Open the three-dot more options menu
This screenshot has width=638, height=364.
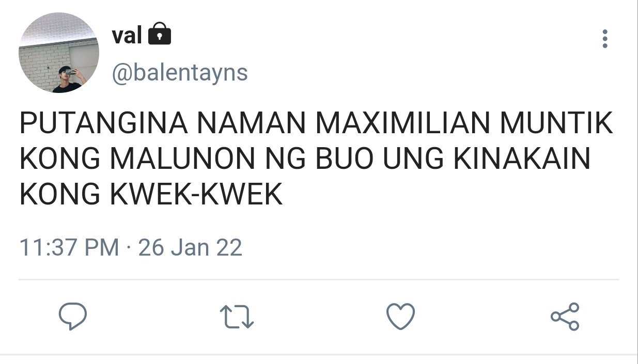point(605,39)
